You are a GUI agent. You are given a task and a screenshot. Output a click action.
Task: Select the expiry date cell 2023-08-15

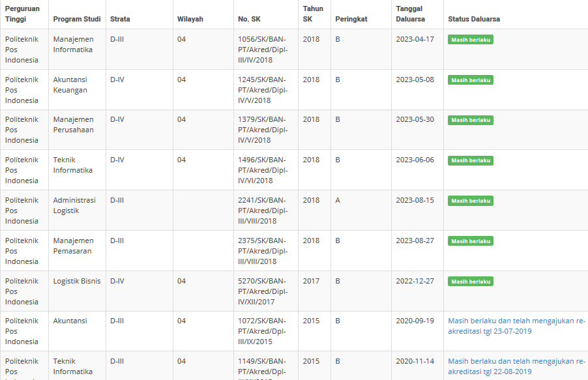(415, 200)
